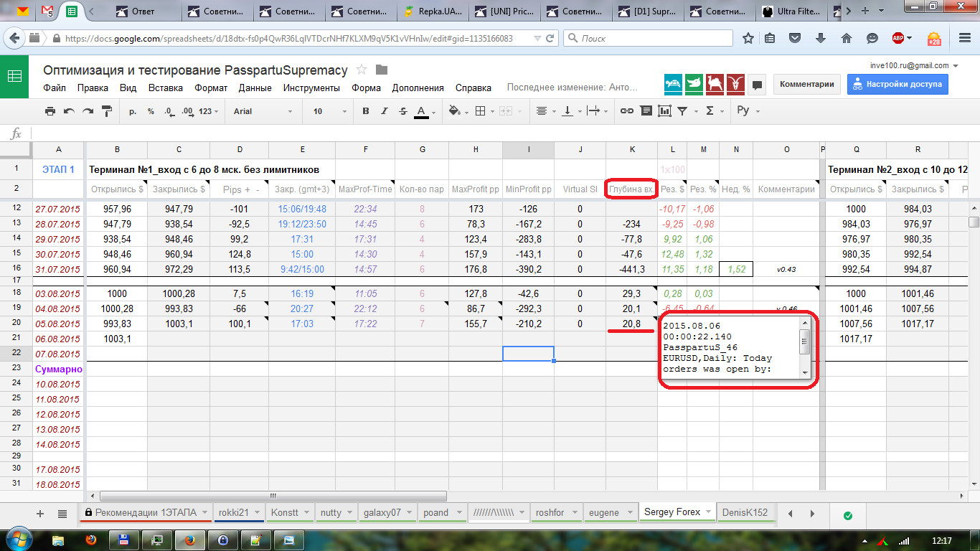Open the Arial font dropdown

[263, 111]
